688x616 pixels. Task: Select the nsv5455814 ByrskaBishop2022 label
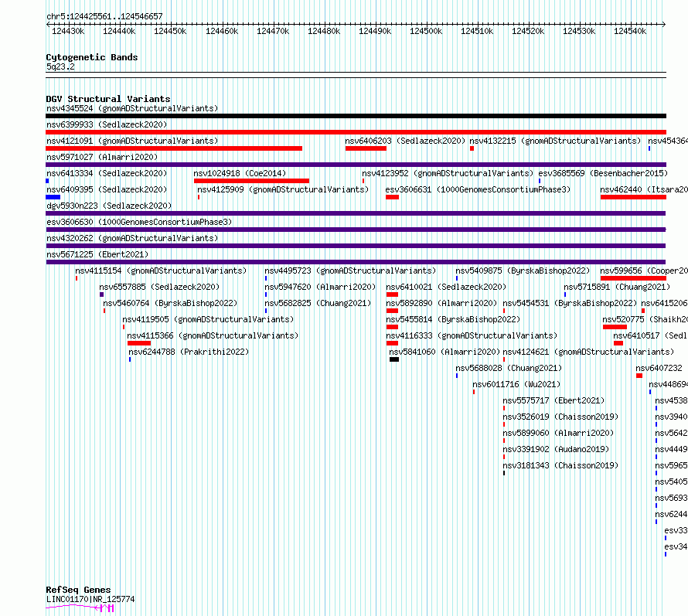tap(453, 319)
